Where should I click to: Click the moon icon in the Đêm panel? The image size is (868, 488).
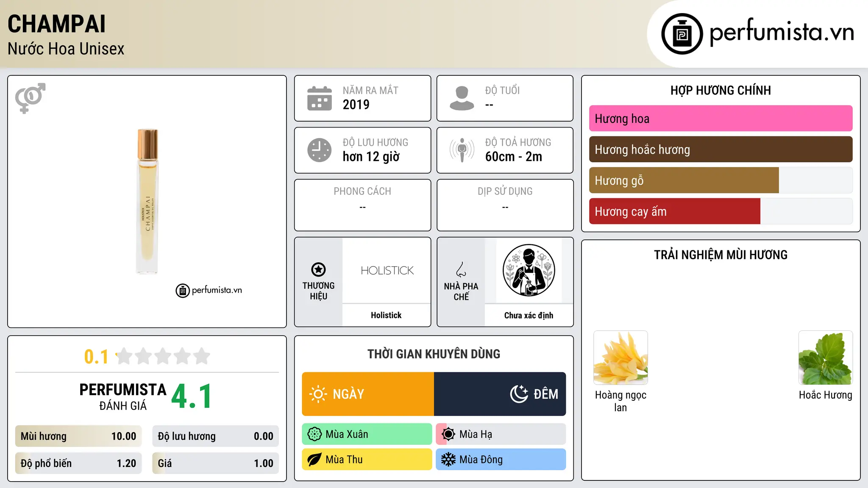pyautogui.click(x=519, y=394)
